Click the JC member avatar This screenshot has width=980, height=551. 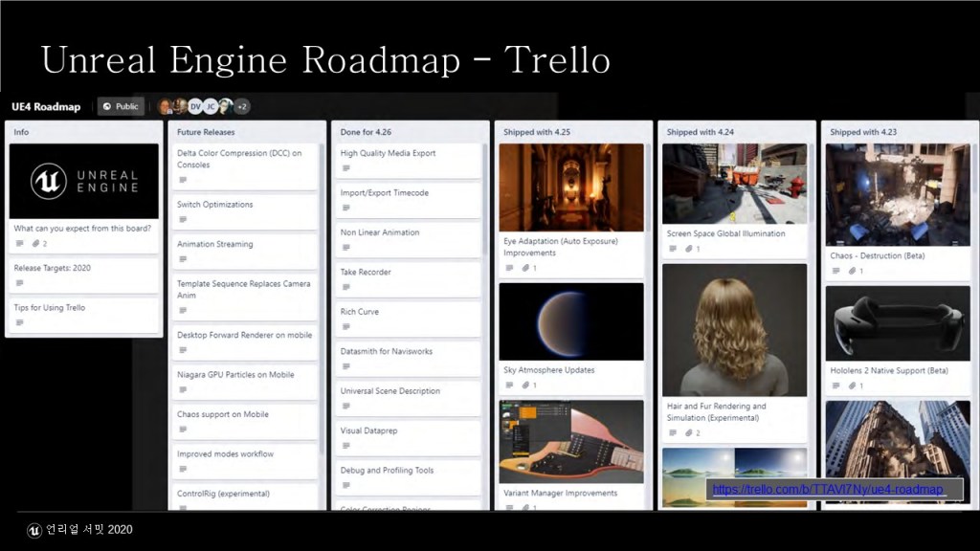coord(210,106)
